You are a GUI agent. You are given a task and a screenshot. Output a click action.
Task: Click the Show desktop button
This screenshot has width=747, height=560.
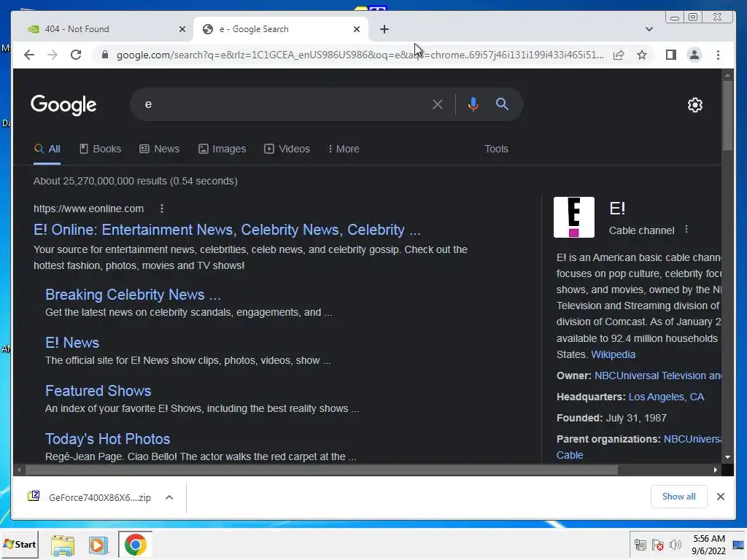[739, 545]
